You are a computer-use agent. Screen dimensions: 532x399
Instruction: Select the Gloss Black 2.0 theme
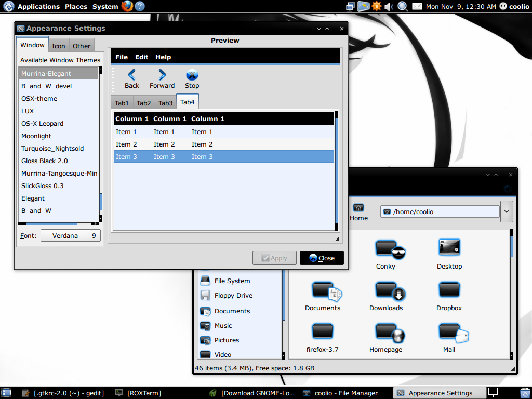point(59,161)
